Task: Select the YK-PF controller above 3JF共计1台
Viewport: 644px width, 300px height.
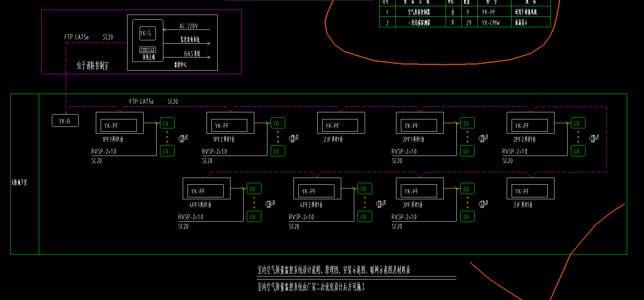Action: pyautogui.click(x=530, y=191)
